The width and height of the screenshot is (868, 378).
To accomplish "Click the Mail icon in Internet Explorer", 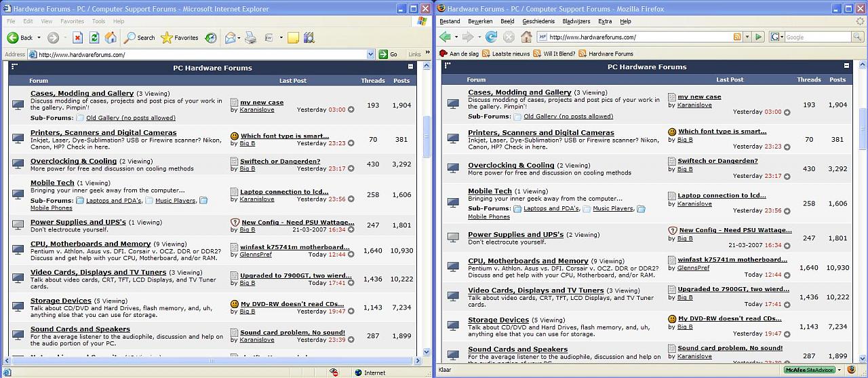I will 230,37.
